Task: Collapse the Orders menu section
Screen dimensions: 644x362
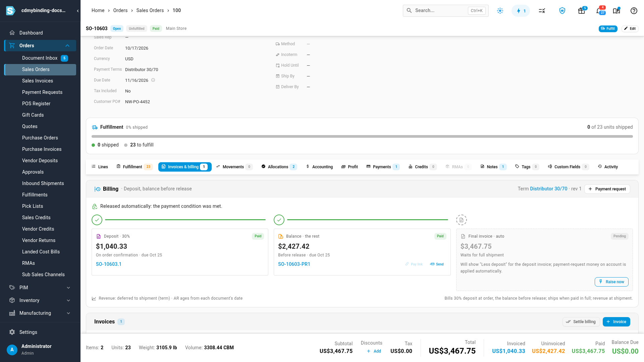Action: 67,46
